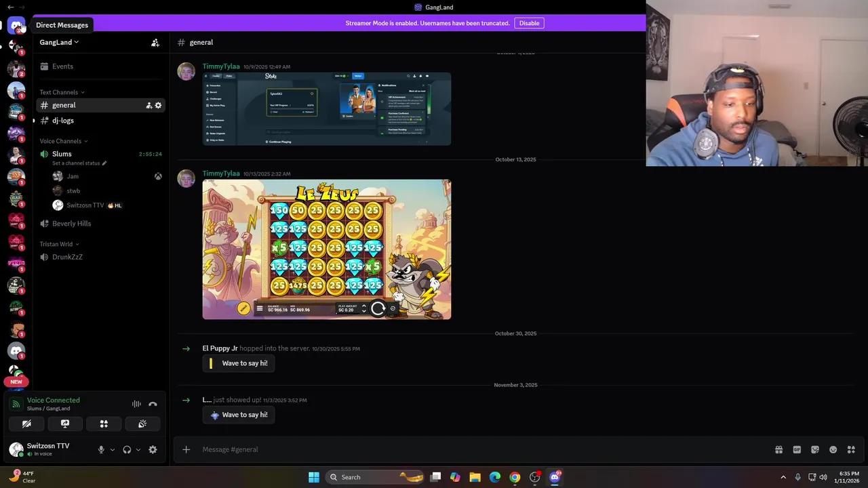Viewport: 868px width, 488px height.
Task: Open User Settings gear
Action: [x=153, y=449]
